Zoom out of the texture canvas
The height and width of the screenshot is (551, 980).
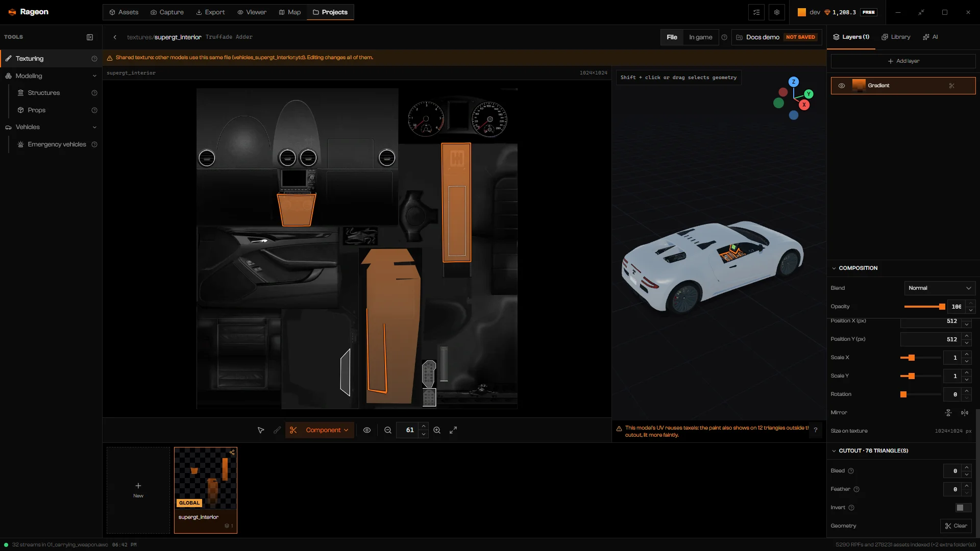pyautogui.click(x=388, y=430)
